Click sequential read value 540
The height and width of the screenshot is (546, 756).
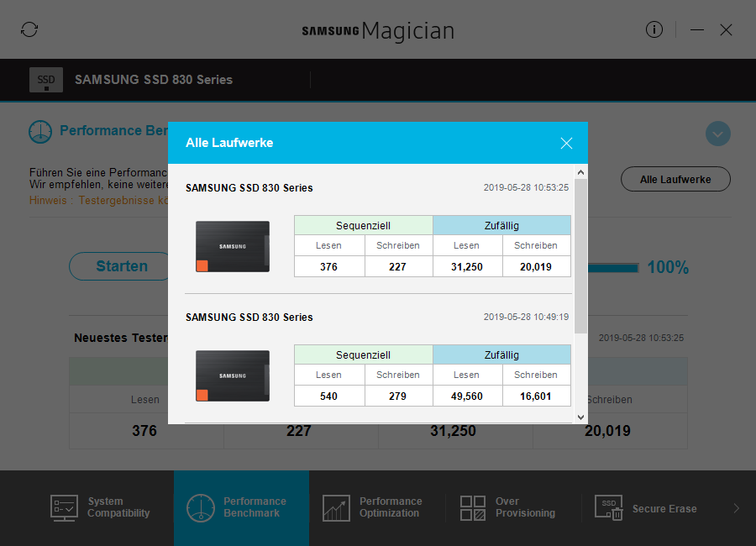(328, 396)
